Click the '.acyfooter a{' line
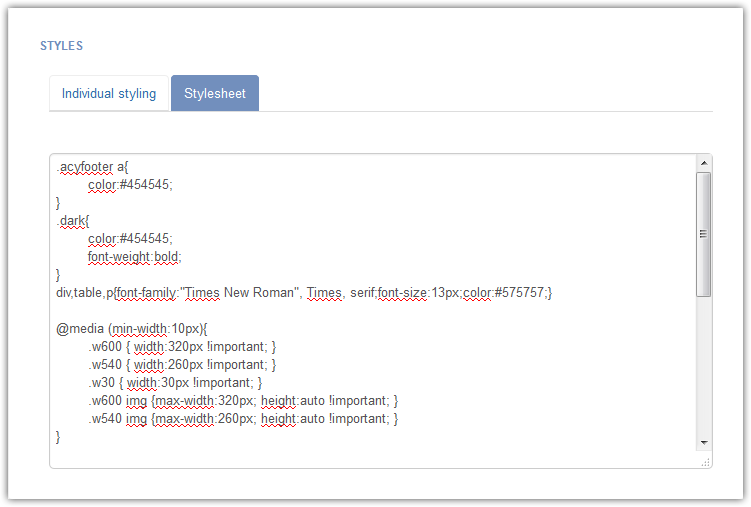The width and height of the screenshot is (751, 507). click(92, 167)
